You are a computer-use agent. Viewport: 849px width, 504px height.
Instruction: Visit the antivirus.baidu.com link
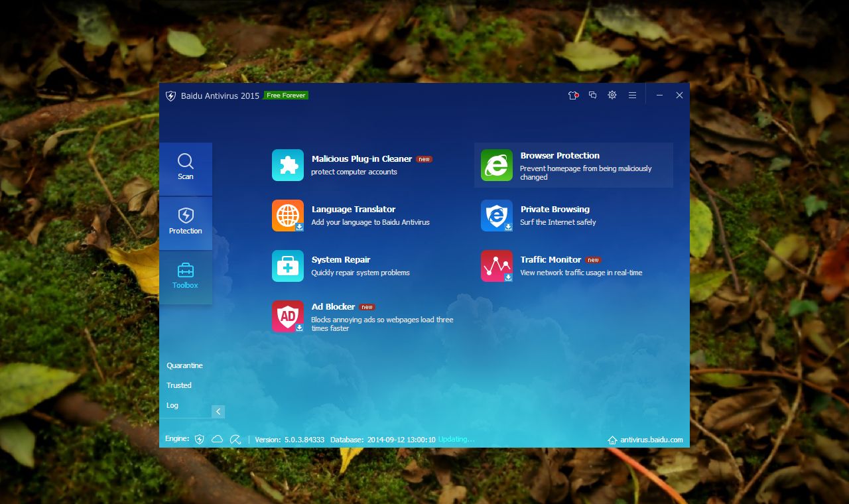coord(651,440)
